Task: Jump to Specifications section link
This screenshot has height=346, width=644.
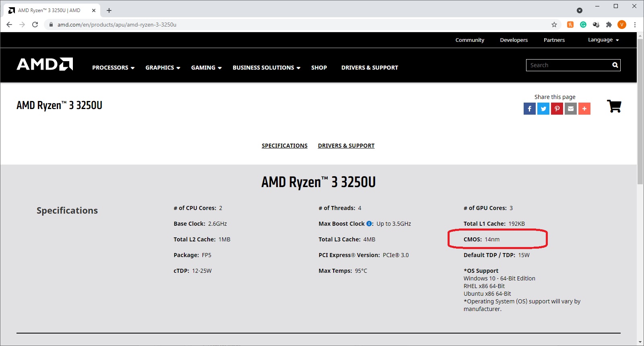Action: (x=285, y=146)
